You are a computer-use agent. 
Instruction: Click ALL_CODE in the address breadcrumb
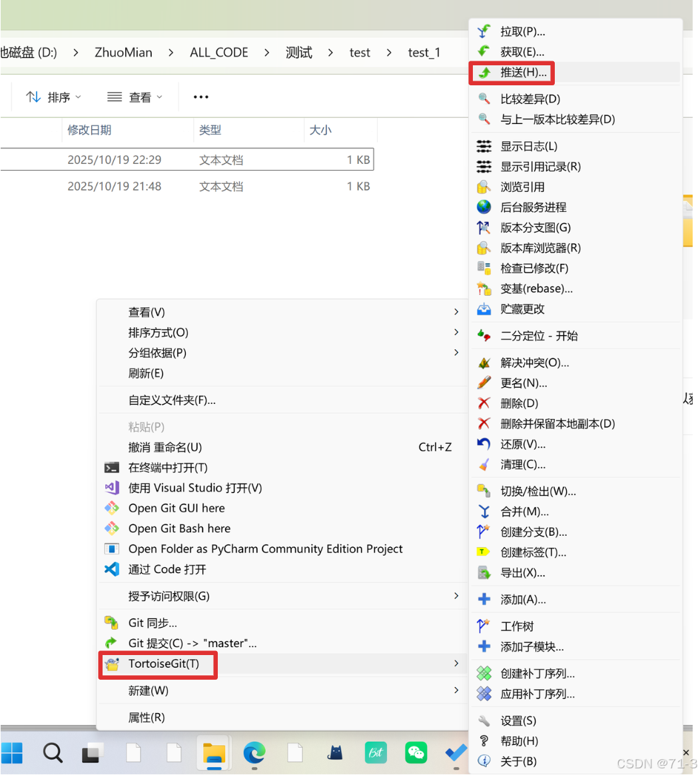tap(219, 53)
